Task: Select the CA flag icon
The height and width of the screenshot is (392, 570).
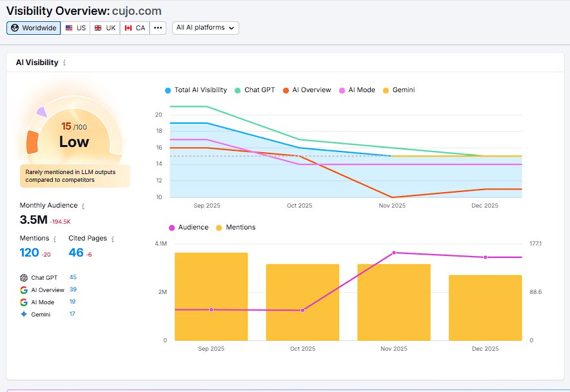Action: 127,28
